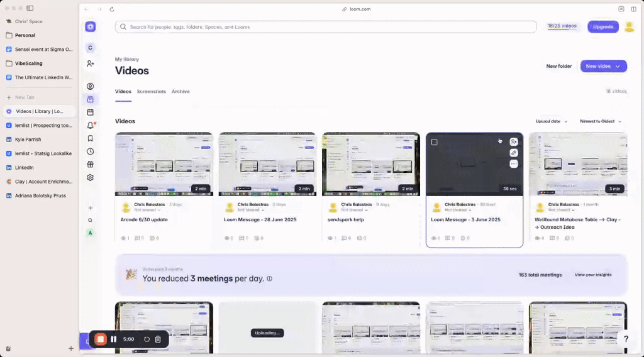Open the three-dots menu on the hovered video
Viewport: 644px width, 357px height.
[x=514, y=164]
